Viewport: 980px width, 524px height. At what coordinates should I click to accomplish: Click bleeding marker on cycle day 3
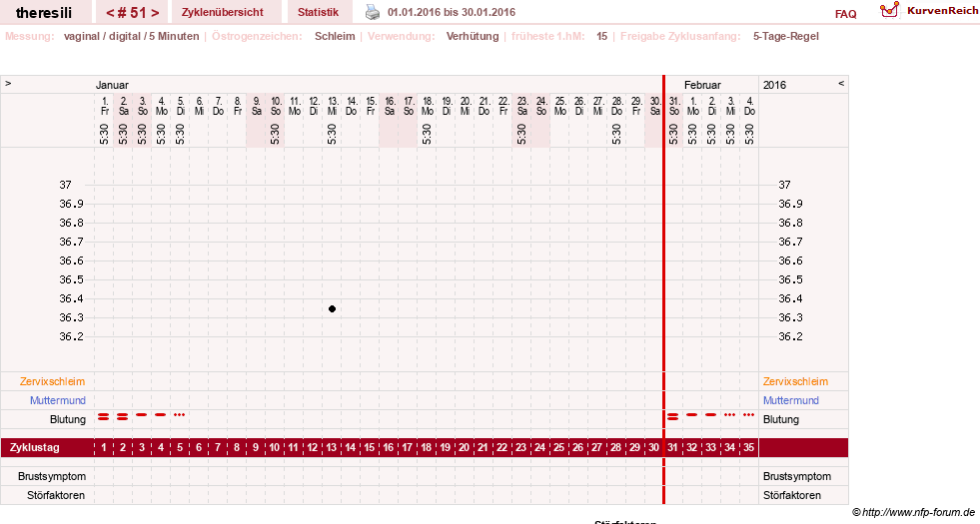(x=142, y=414)
